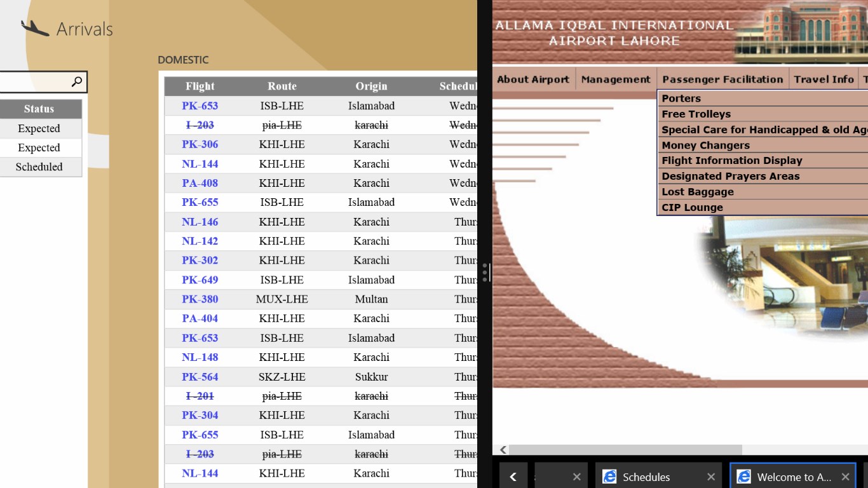This screenshot has height=488, width=868.
Task: Choose Flight Information Display menu item
Action: tap(731, 161)
